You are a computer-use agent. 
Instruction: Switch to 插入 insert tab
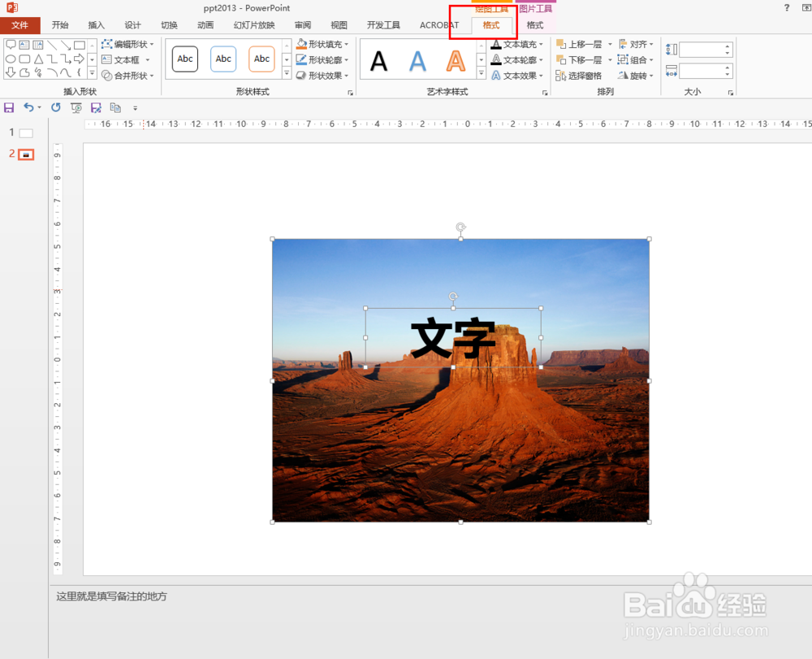pos(97,25)
